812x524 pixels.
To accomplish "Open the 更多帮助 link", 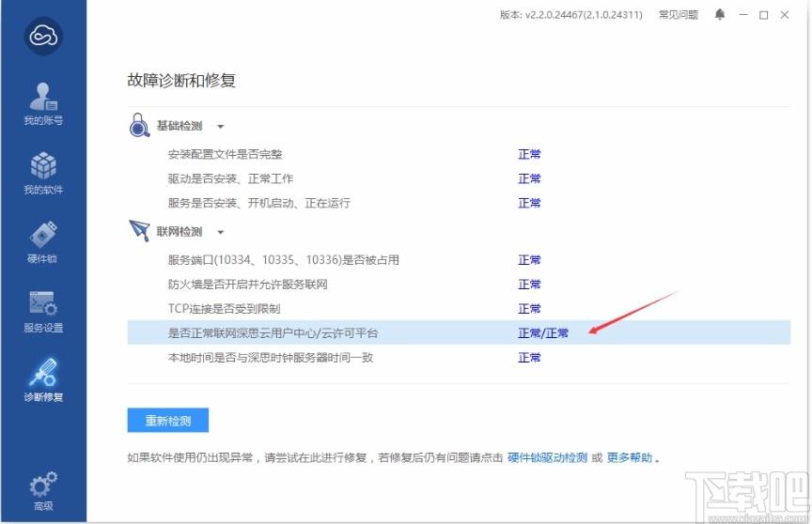I will [x=629, y=457].
